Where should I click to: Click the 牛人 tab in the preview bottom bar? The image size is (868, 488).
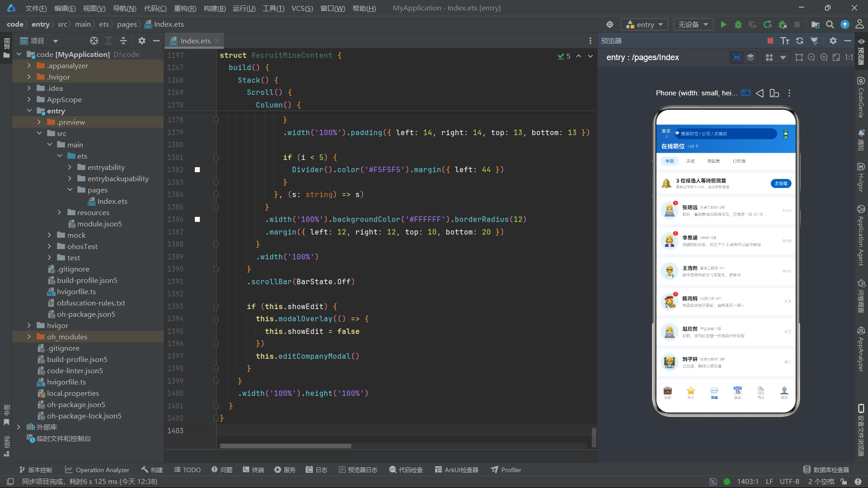pyautogui.click(x=691, y=393)
